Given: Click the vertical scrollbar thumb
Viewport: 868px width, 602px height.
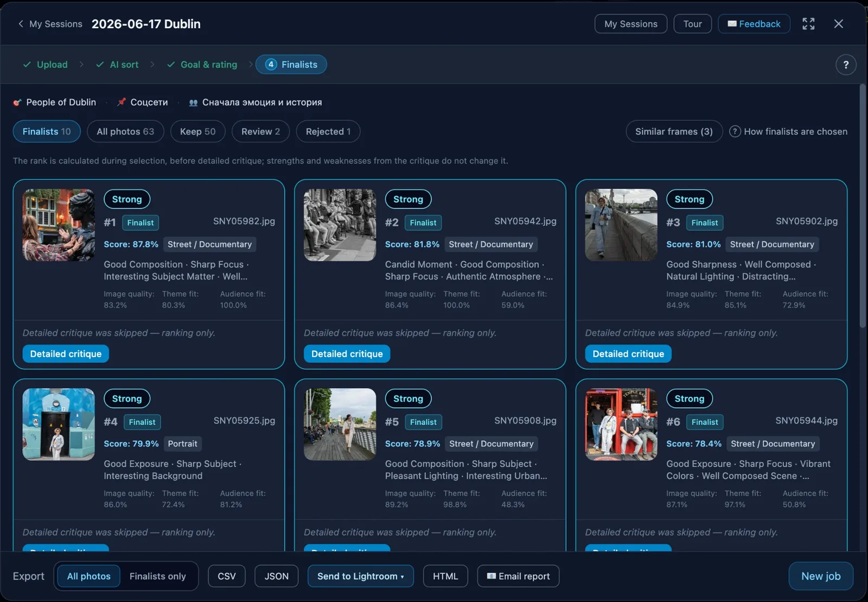Looking at the screenshot, I should pyautogui.click(x=863, y=206).
